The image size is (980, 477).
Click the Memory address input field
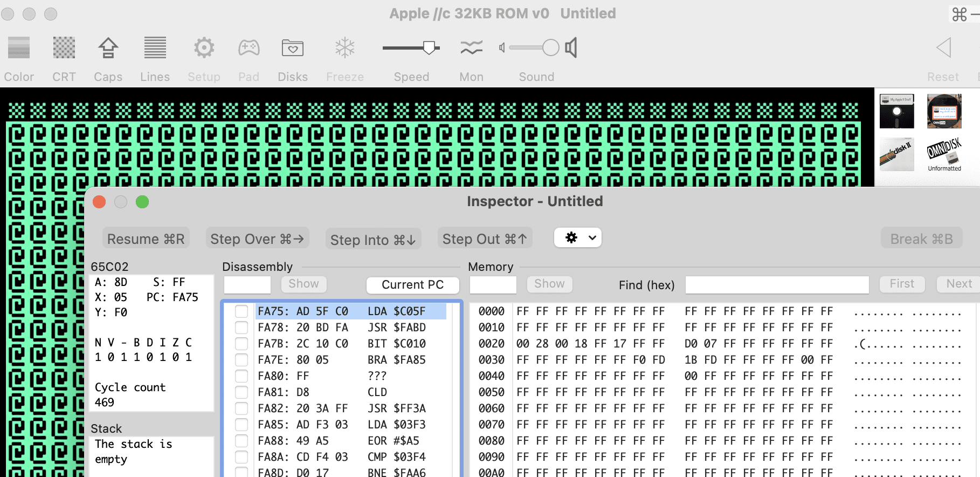tap(493, 284)
